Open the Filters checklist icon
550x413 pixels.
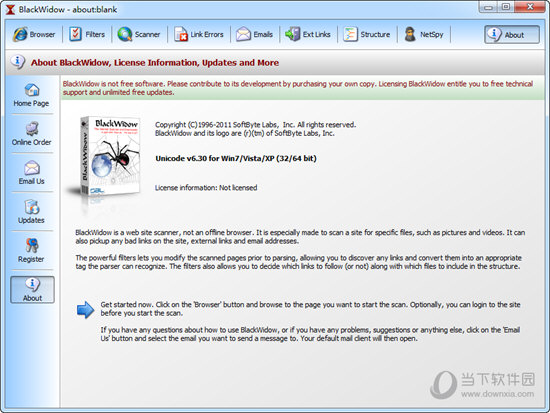tap(75, 34)
